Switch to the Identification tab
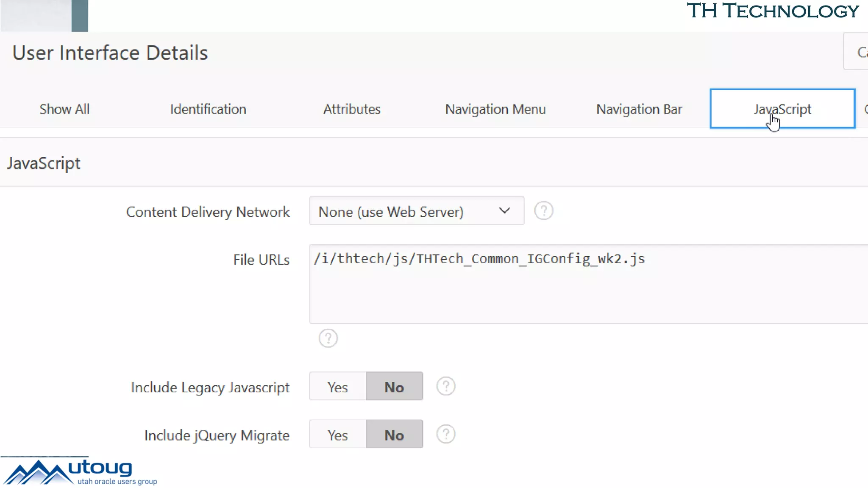 click(208, 109)
